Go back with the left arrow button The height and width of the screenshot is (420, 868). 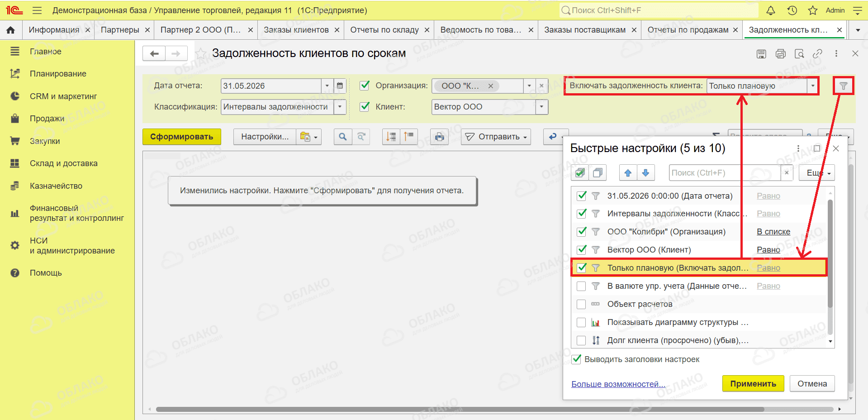[154, 53]
